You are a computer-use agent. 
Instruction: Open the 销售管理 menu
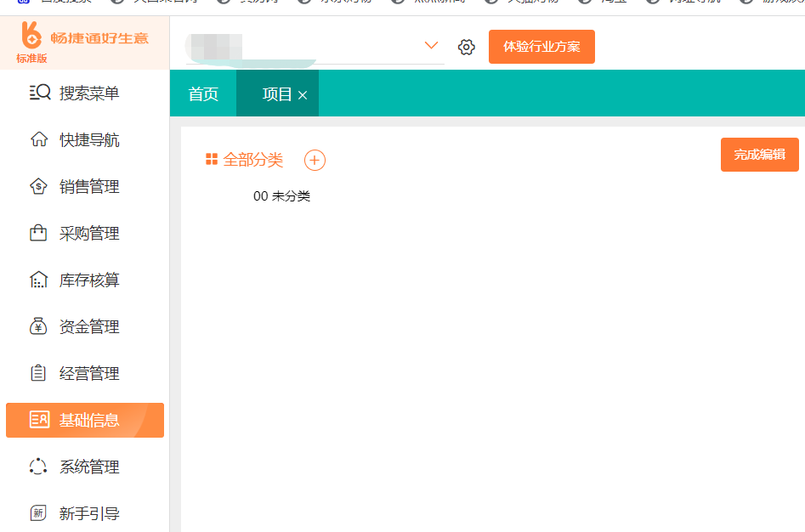[x=85, y=186]
